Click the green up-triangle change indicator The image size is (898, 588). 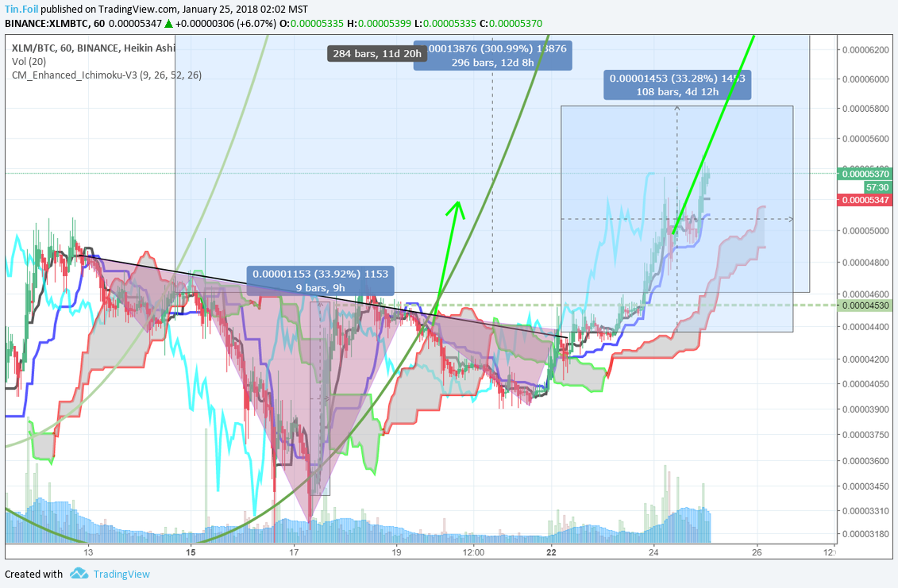tap(169, 24)
